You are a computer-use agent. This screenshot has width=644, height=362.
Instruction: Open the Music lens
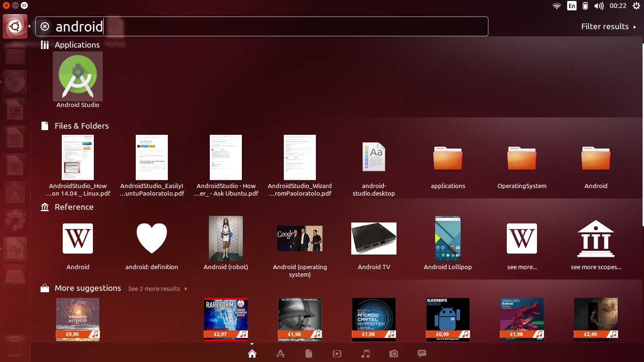pyautogui.click(x=365, y=354)
